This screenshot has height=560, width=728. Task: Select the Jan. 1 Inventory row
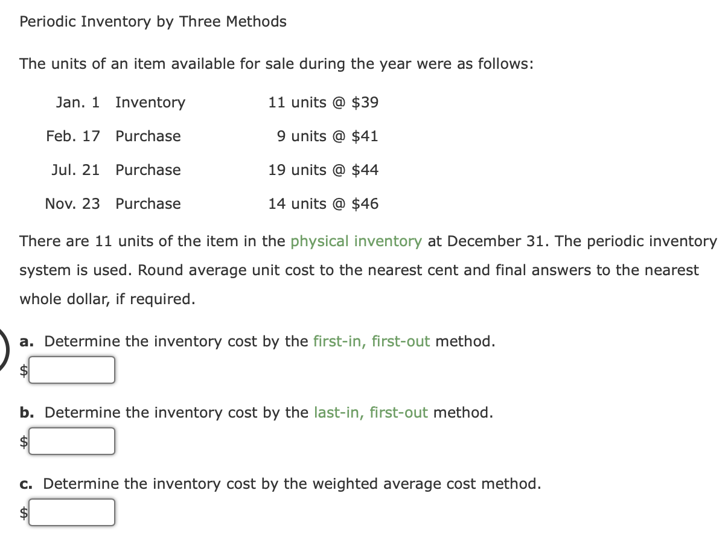tap(181, 102)
